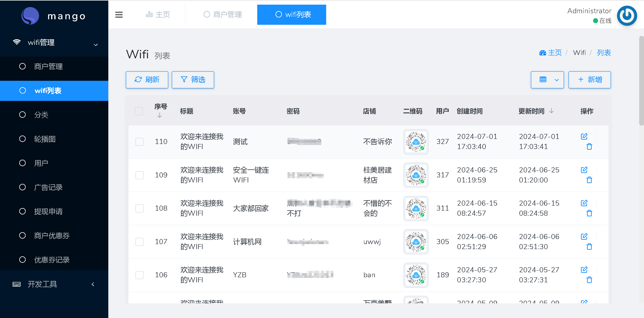This screenshot has height=318, width=644.
Task: Select the checkbox for row 110
Action: (139, 142)
